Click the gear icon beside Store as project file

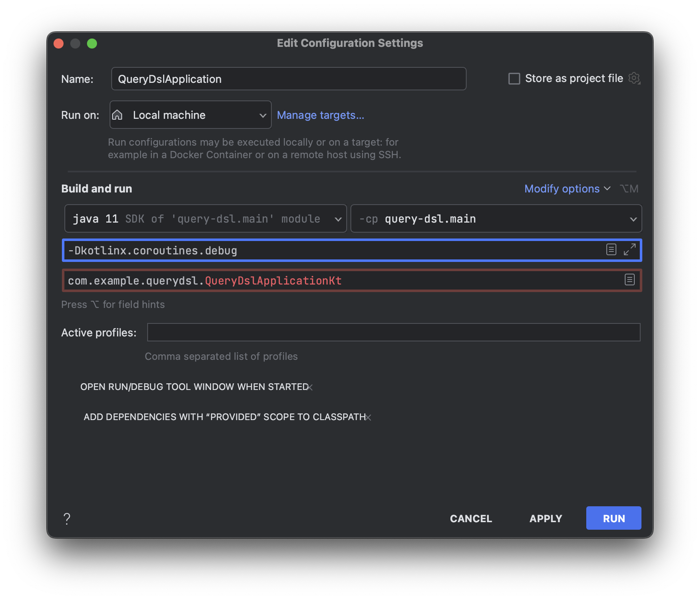(634, 78)
